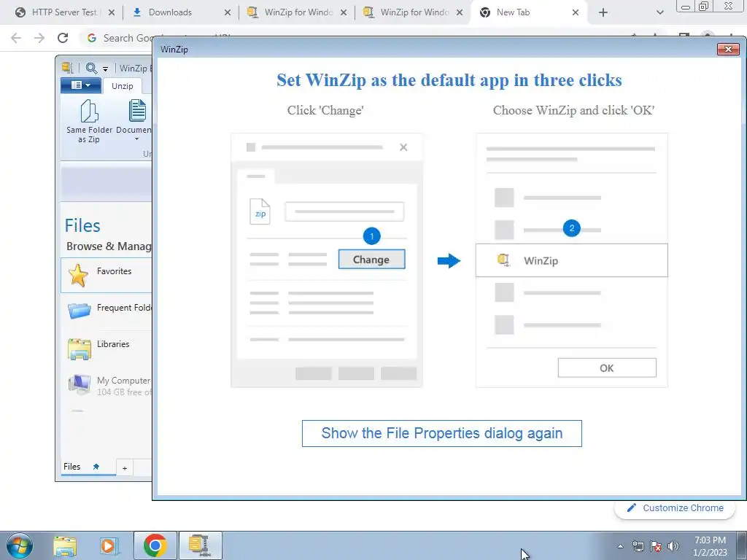747x560 pixels.
Task: Click the WinZip taskbar icon
Action: pyautogui.click(x=200, y=545)
